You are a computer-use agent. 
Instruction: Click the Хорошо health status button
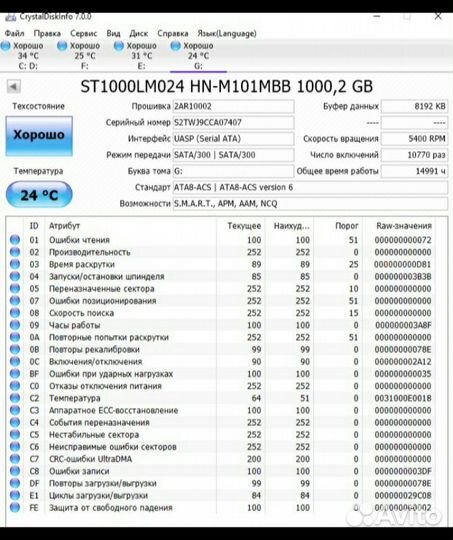(39, 136)
